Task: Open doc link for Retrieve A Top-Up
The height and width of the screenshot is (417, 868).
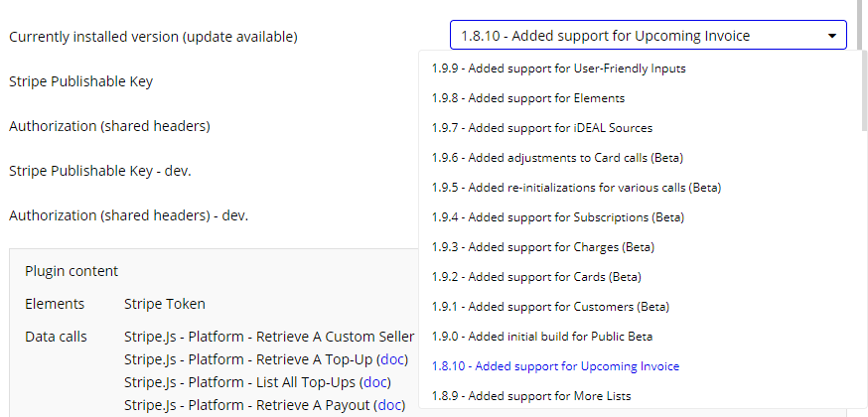Action: 392,359
